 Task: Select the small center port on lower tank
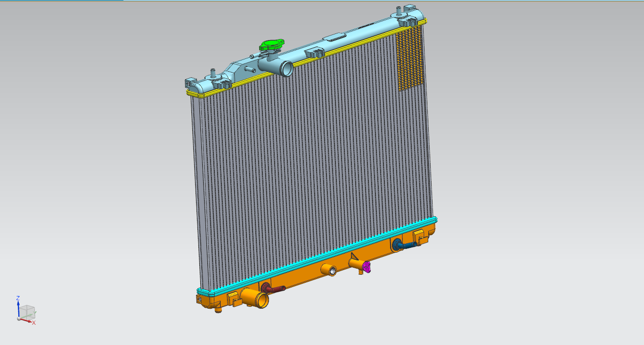[x=328, y=271]
